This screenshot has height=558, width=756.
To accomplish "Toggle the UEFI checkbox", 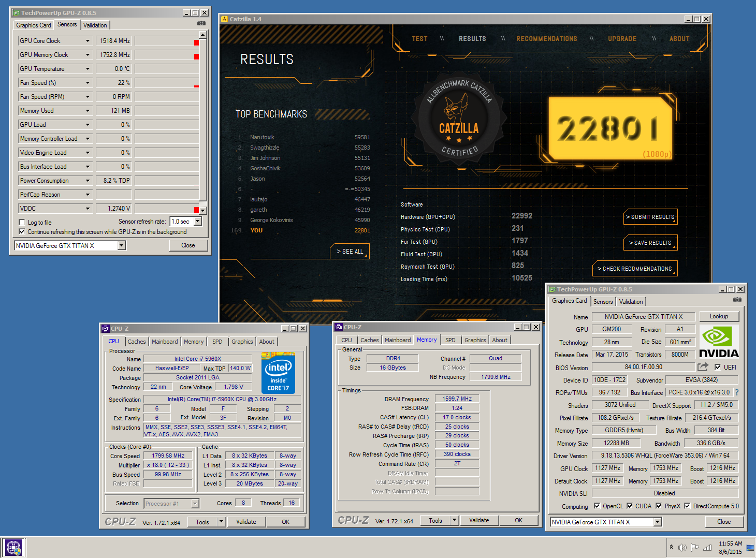I will tap(718, 367).
